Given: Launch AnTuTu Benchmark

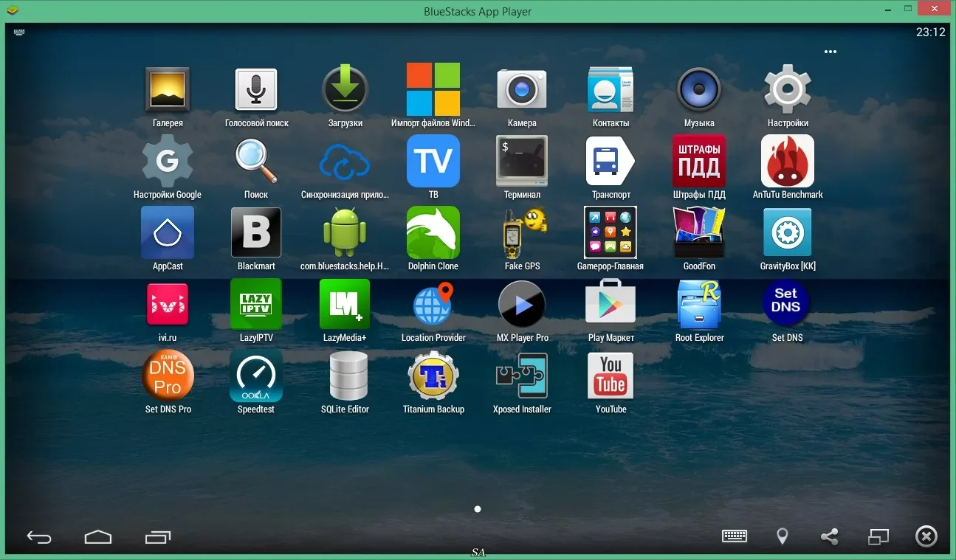Looking at the screenshot, I should coord(788,161).
